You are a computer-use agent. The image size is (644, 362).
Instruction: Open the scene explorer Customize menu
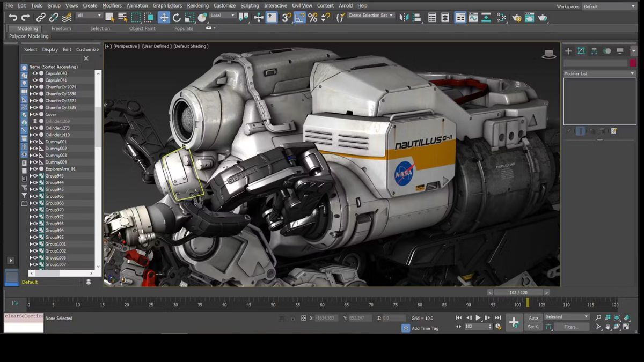87,49
